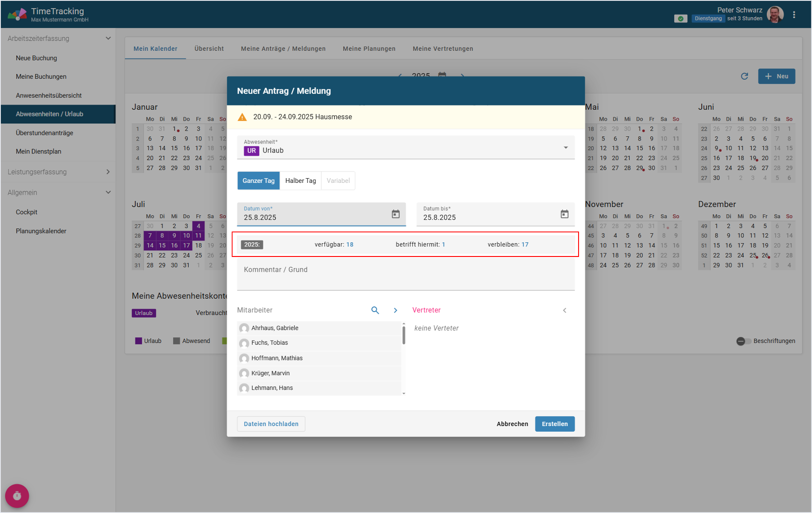Viewport: 812px width, 513px height.
Task: Click into the Kommentar / Grund field
Action: coord(406,275)
